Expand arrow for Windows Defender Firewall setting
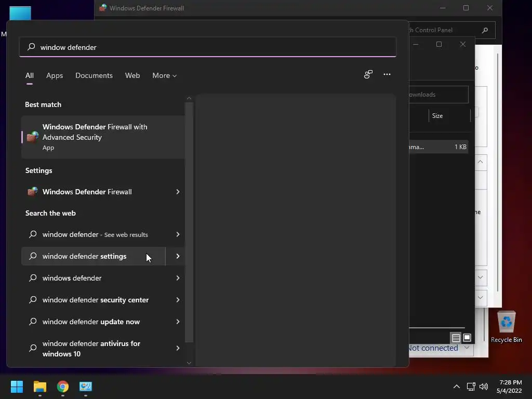Image resolution: width=532 pixels, height=399 pixels. [x=178, y=192]
